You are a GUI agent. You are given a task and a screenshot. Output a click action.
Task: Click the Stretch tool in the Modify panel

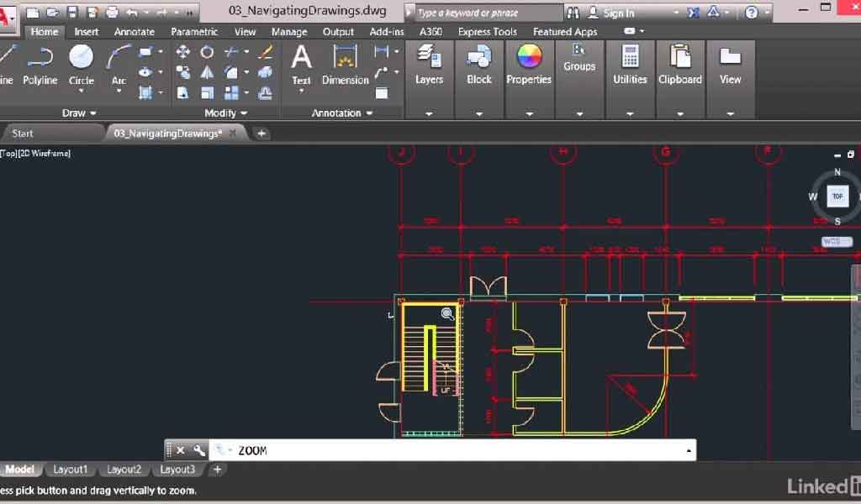click(x=182, y=92)
